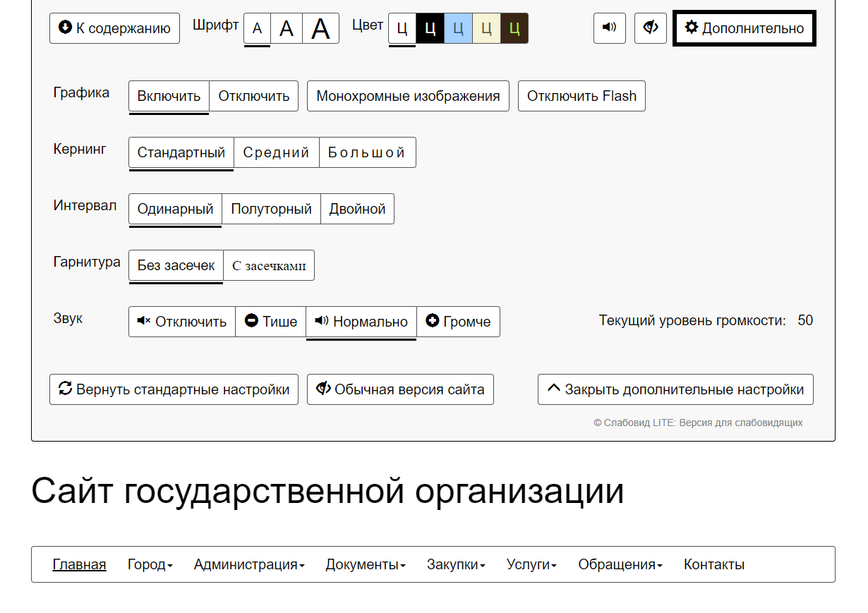Expand the Город dropdown menu

150,564
